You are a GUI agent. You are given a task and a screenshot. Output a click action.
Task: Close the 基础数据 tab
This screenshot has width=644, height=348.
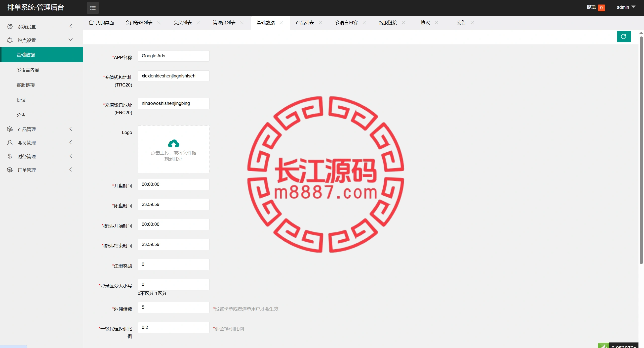click(x=281, y=23)
